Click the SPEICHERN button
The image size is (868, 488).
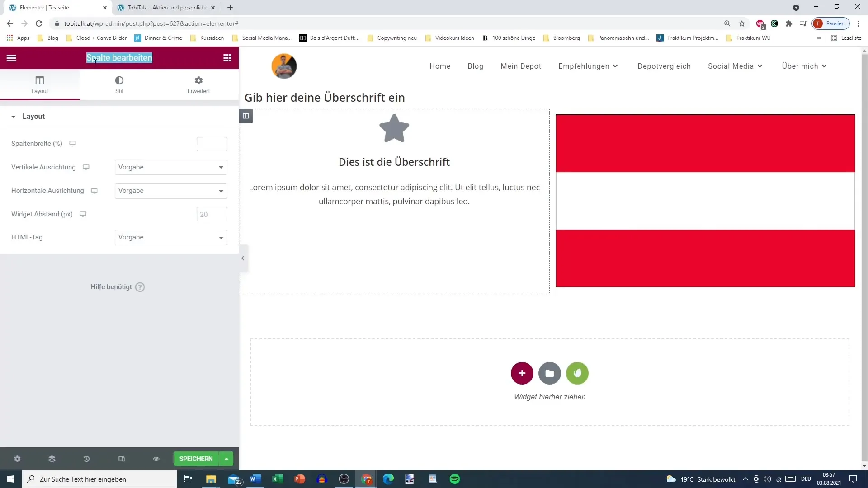coord(196,459)
